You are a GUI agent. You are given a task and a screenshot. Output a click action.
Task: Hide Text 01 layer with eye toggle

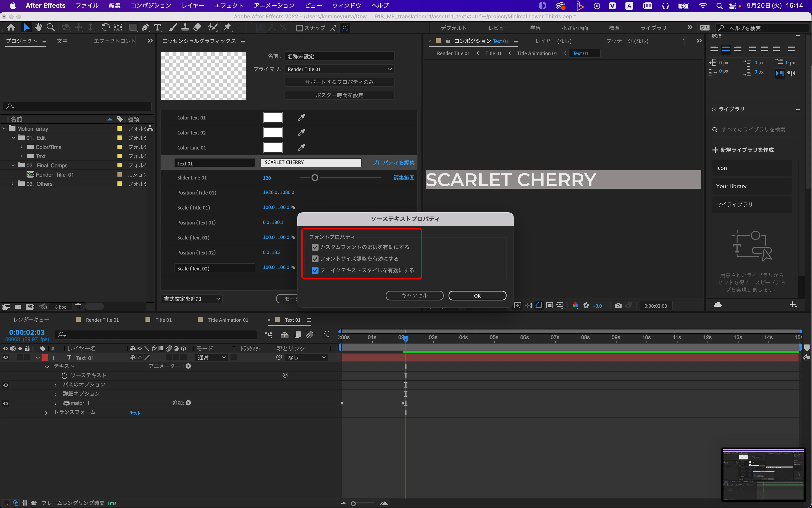[x=6, y=358]
